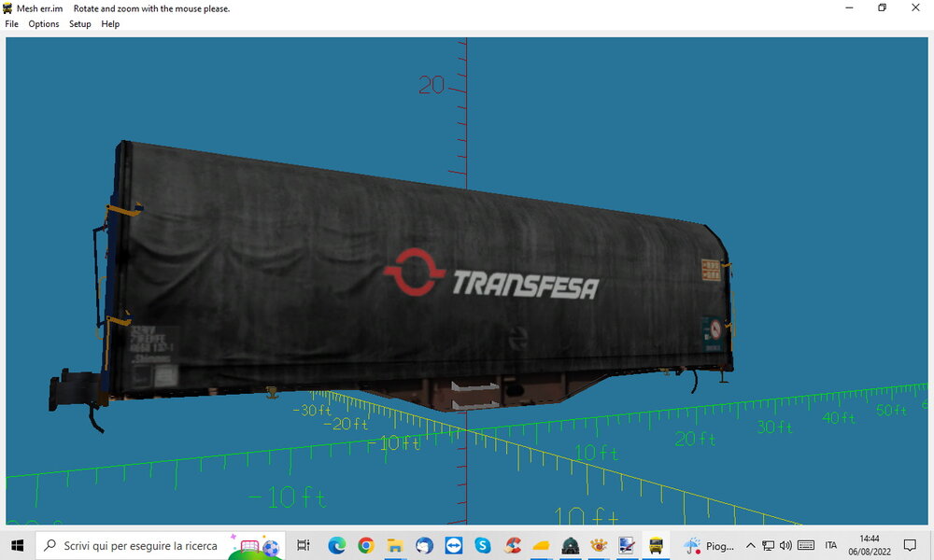Open the paint editor app in the taskbar
This screenshot has width=934, height=560.
627,545
